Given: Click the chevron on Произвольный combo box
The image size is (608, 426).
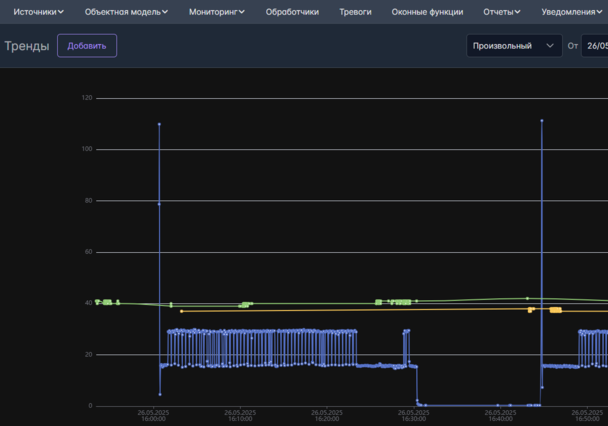Looking at the screenshot, I should [x=550, y=46].
